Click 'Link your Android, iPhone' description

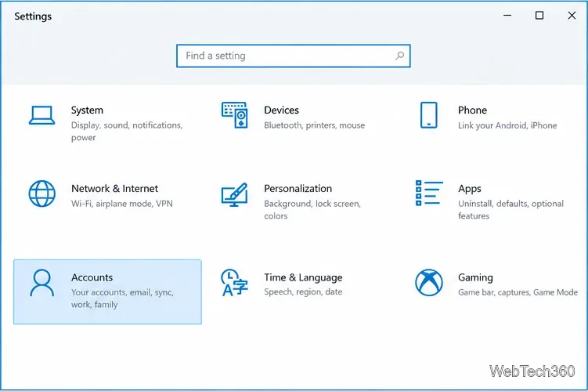click(x=507, y=125)
